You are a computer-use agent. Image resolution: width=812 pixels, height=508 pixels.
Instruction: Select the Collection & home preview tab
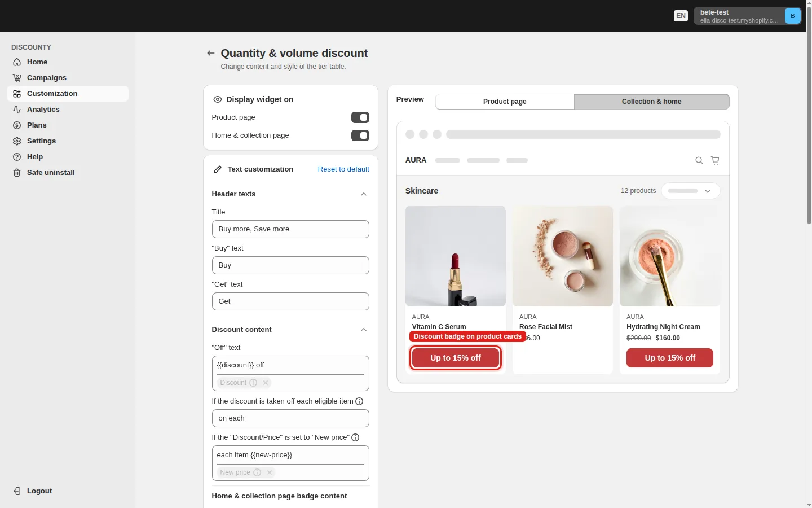pyautogui.click(x=652, y=102)
